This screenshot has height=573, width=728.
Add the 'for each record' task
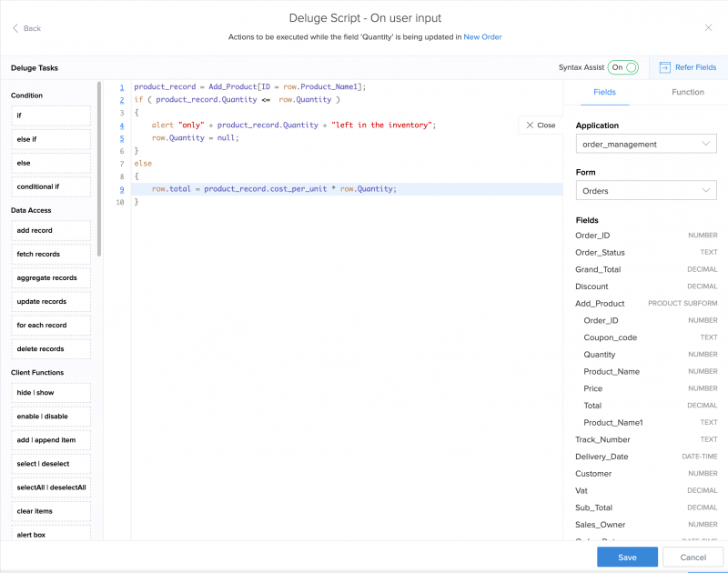click(x=51, y=326)
